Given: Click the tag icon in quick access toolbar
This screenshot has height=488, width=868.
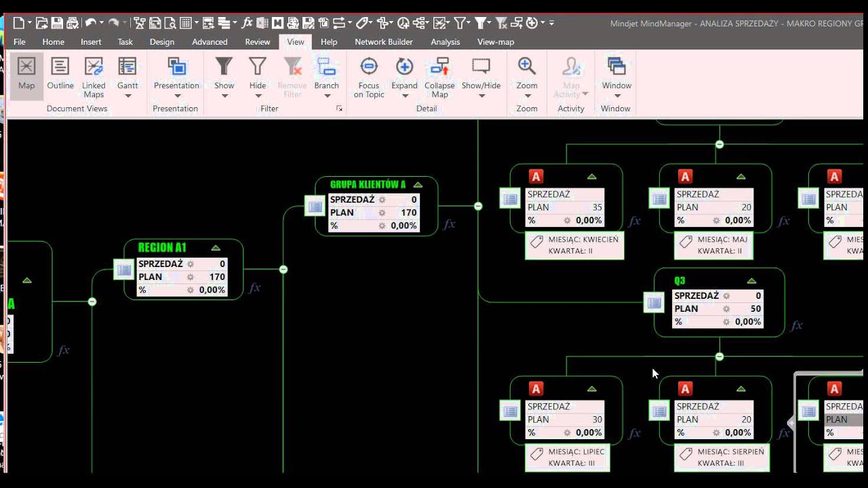Looking at the screenshot, I should click(x=363, y=23).
